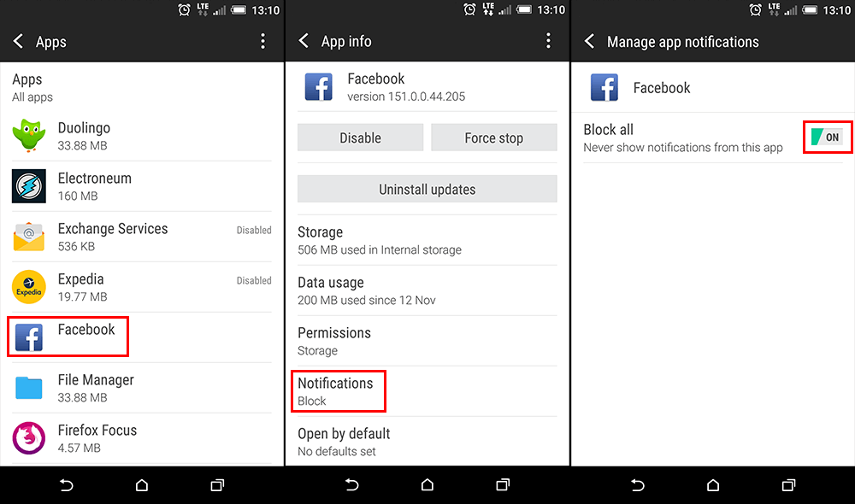Select Duolingo app name in list
The height and width of the screenshot is (504, 855).
pyautogui.click(x=84, y=128)
